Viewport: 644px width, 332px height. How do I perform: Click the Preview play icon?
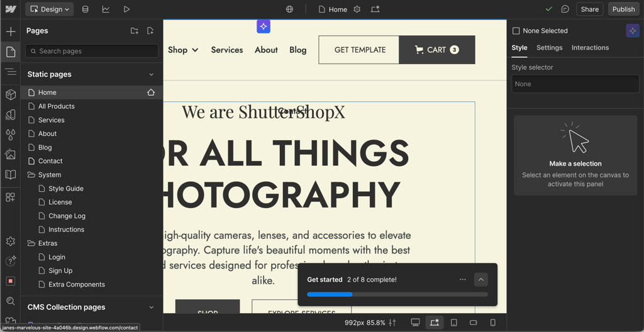pos(126,9)
